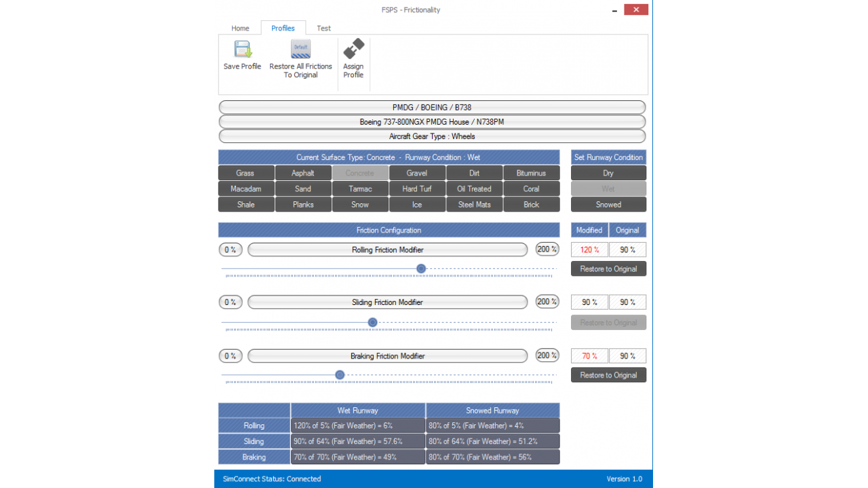The width and height of the screenshot is (868, 488).
Task: Choose the Sand surface type
Action: click(x=303, y=188)
